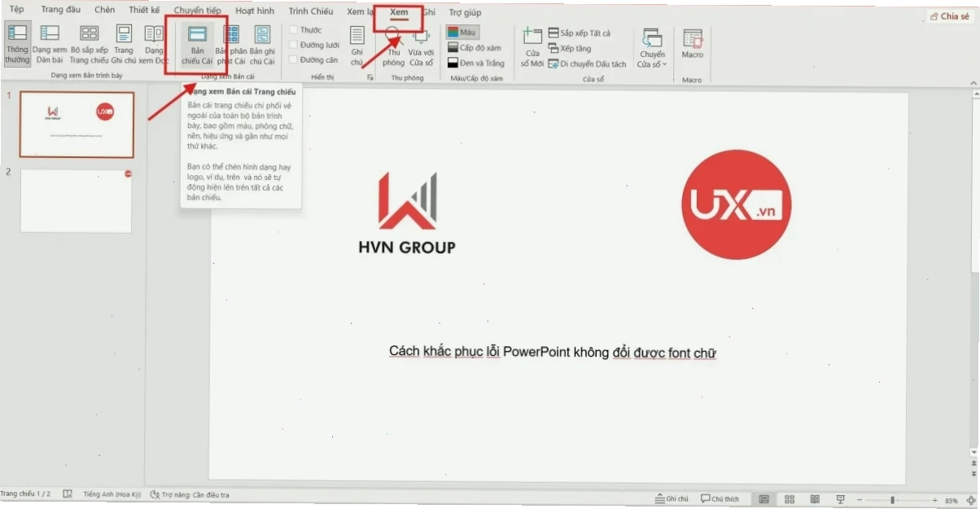The width and height of the screenshot is (980, 509).
Task: Start slideshow from status bar icon
Action: tap(840, 499)
